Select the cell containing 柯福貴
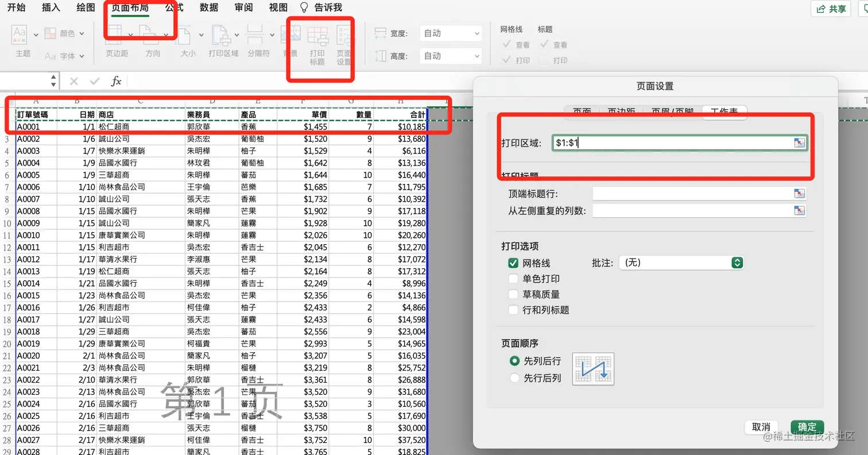Image resolution: width=868 pixels, height=455 pixels. coord(212,344)
